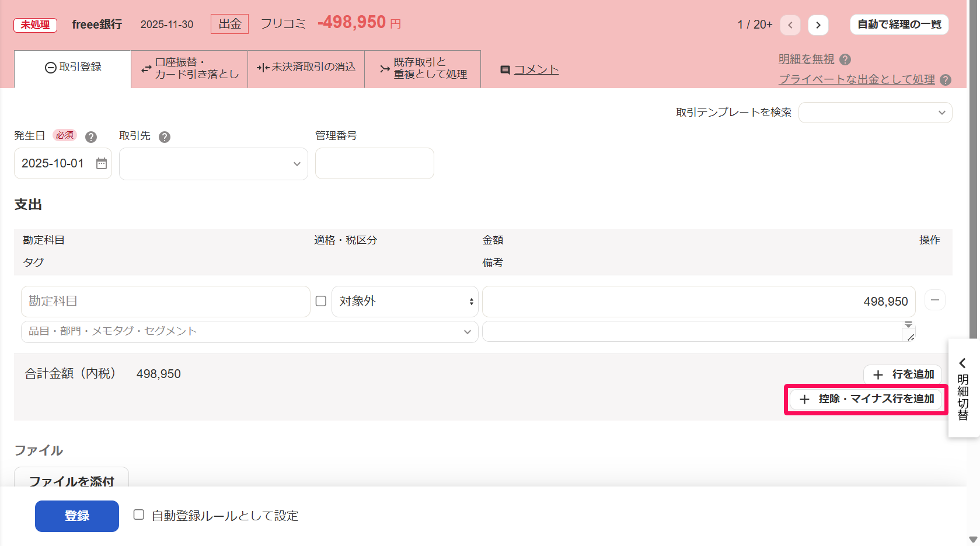Image resolution: width=980 pixels, height=546 pixels.
Task: Click help icon beside 明細を無視
Action: (845, 60)
